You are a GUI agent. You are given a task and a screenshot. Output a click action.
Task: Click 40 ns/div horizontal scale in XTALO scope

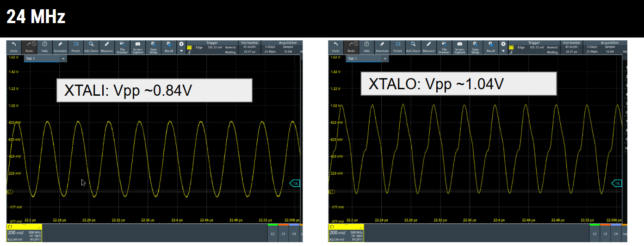571,48
